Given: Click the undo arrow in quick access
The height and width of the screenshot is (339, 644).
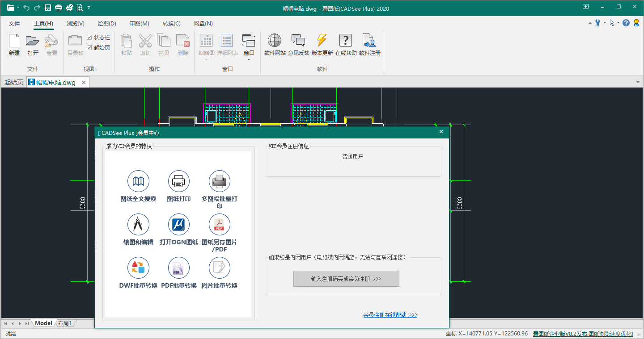Looking at the screenshot, I should pos(26,8).
